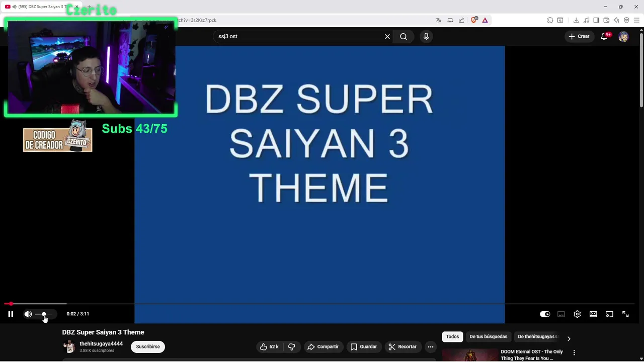This screenshot has width=644, height=362.
Task: Adjust the volume slider
Action: click(44, 314)
